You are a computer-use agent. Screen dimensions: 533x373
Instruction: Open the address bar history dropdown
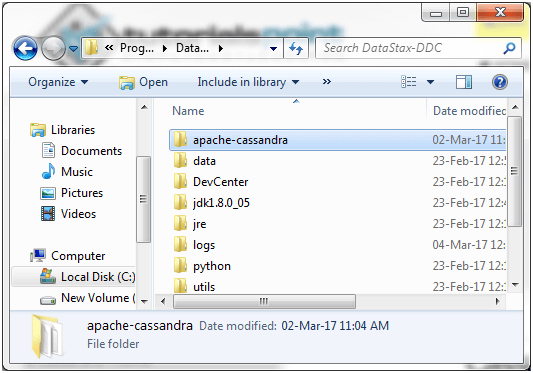[x=273, y=49]
